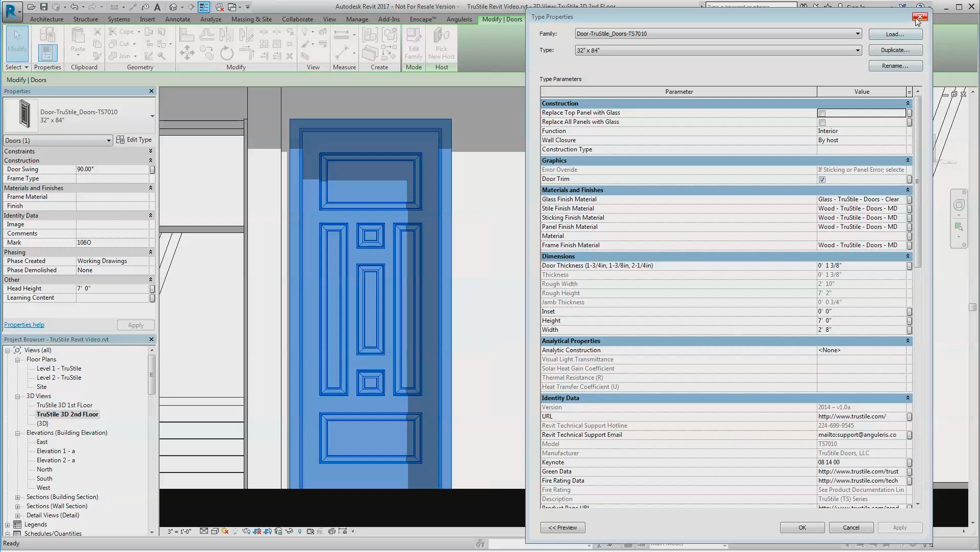980x552 pixels.
Task: Open the Enscape ribbon tab
Action: tap(423, 19)
